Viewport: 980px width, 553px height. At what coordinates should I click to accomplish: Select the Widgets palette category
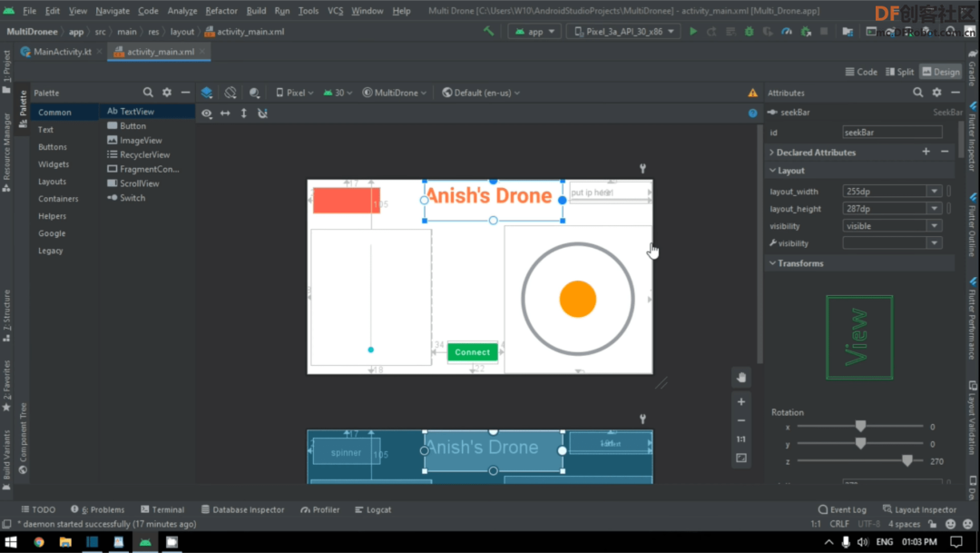[x=54, y=164]
